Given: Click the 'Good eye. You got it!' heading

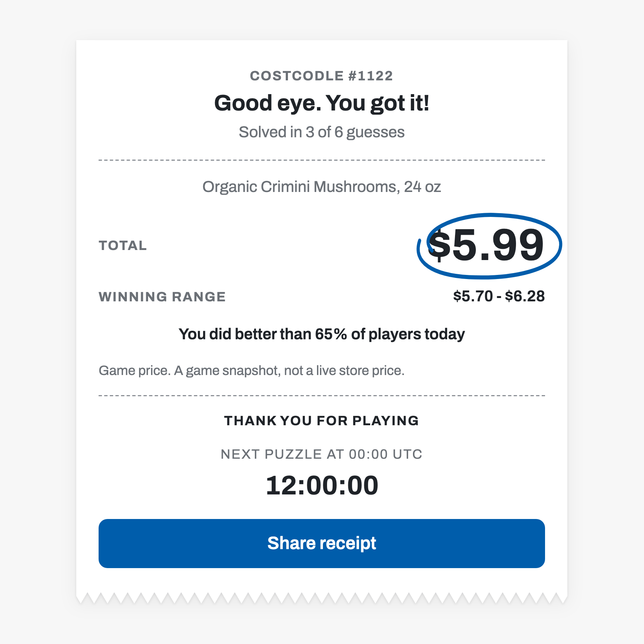Looking at the screenshot, I should [322, 103].
